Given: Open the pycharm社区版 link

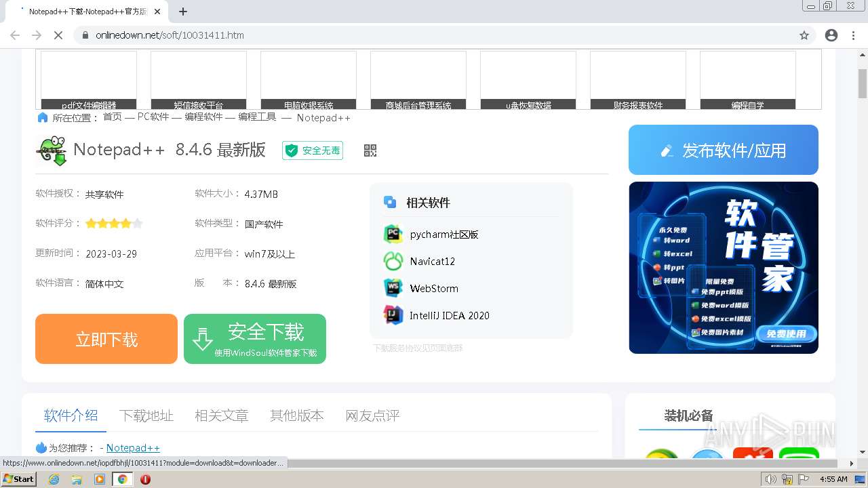Looking at the screenshot, I should tap(444, 235).
